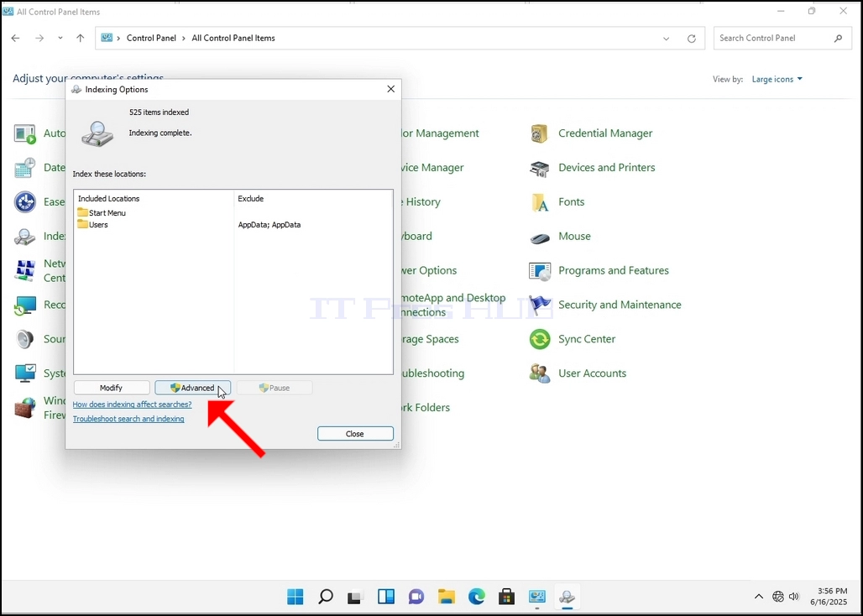
Task: Click the Start Menu folder icon
Action: pos(82,212)
